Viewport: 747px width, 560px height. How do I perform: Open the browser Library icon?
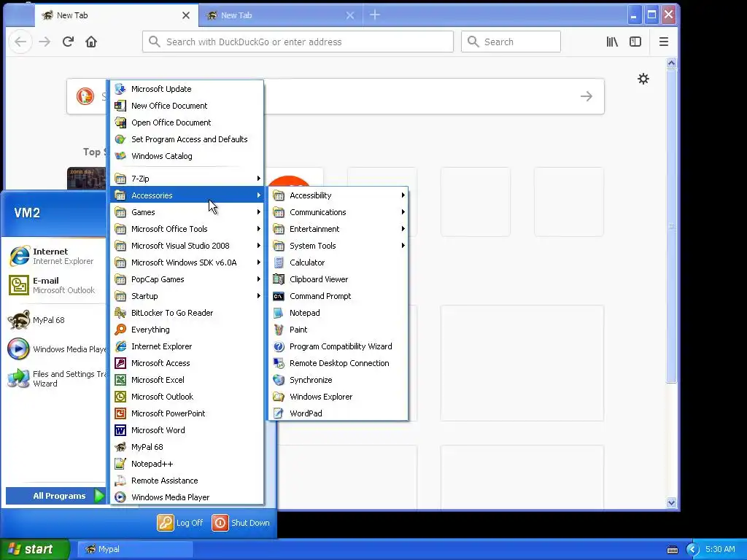coord(612,42)
